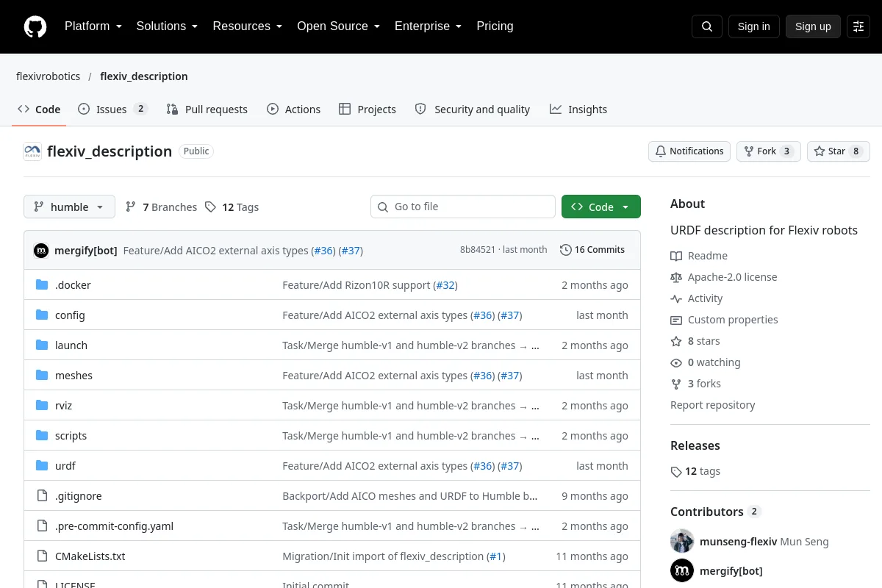Open the urdf folder
This screenshot has height=588, width=882.
(65, 466)
